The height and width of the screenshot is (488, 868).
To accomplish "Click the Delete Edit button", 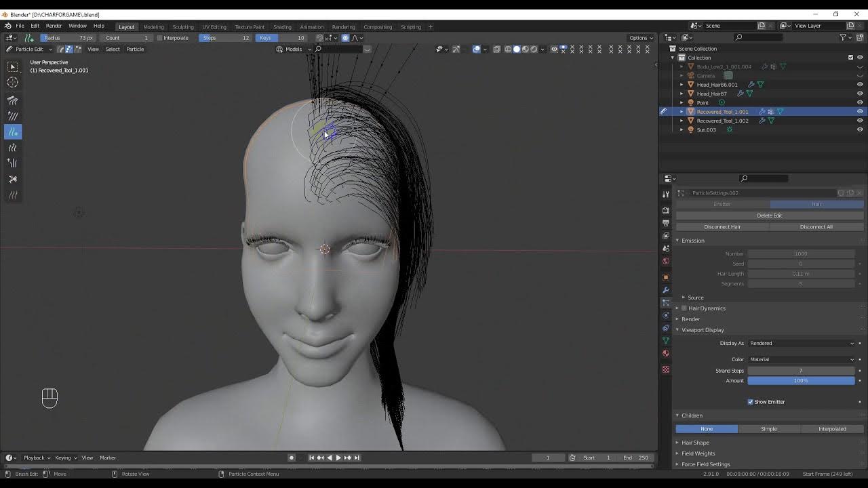I will [770, 216].
